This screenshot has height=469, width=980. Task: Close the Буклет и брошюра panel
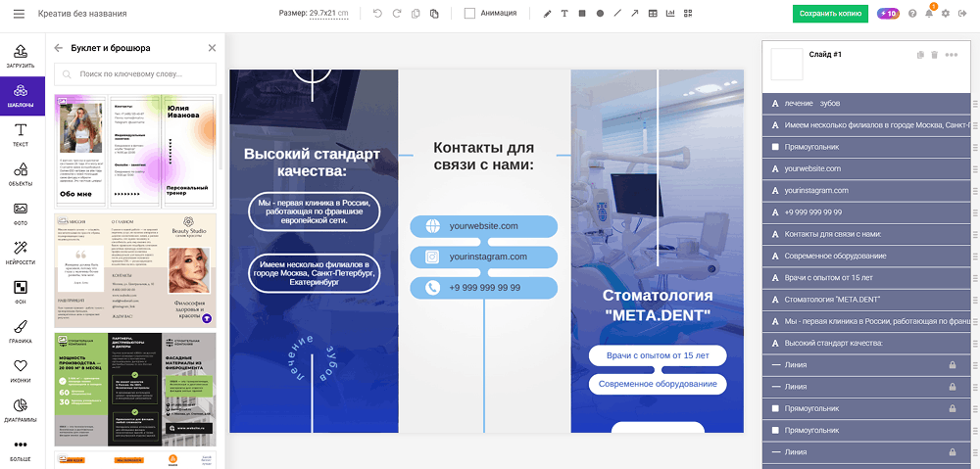pos(212,48)
